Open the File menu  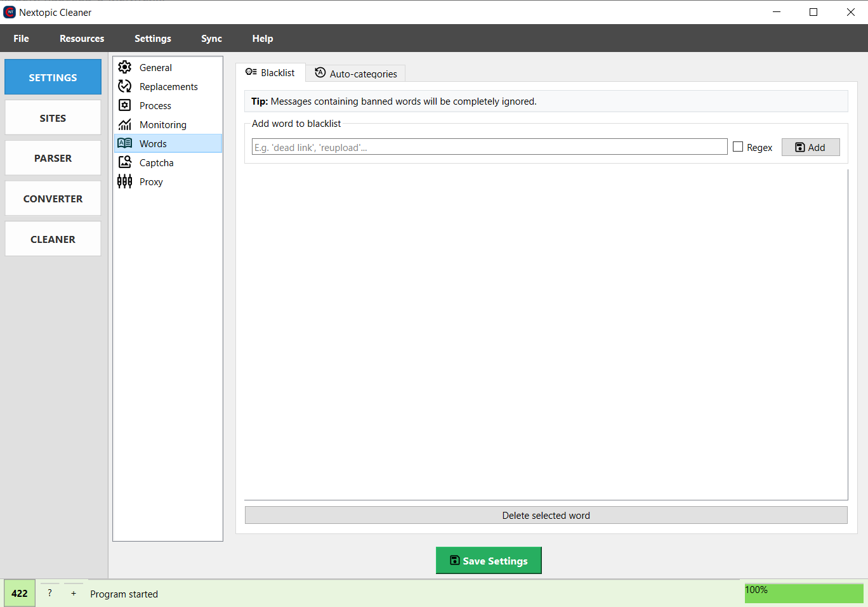(x=21, y=39)
